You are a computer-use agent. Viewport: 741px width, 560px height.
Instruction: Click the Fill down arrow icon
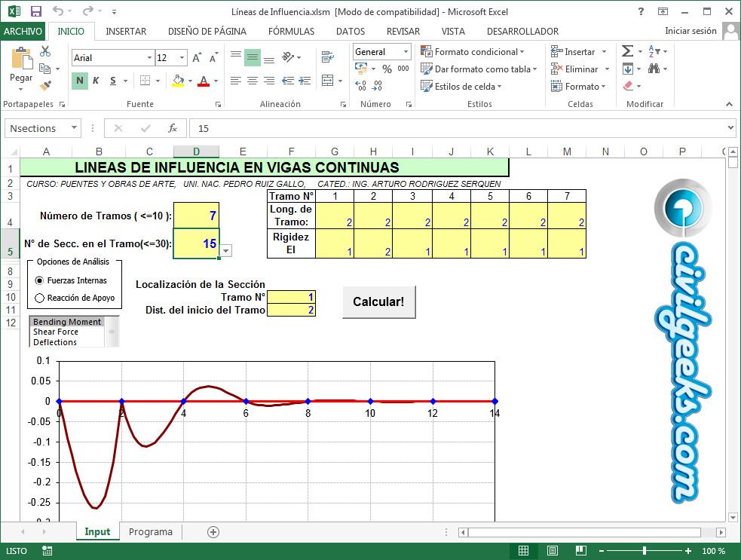pos(628,69)
